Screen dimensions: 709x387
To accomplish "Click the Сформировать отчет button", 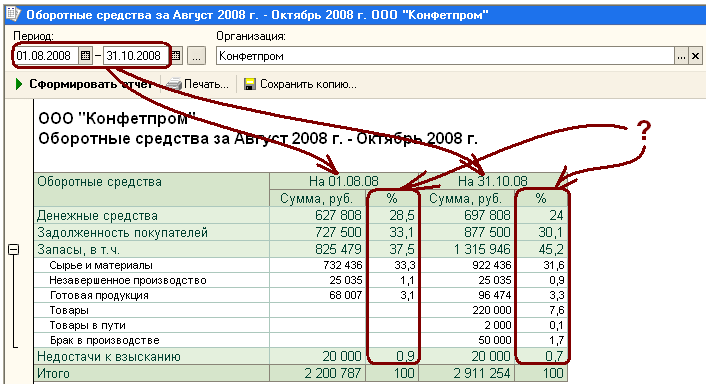I will (x=83, y=84).
